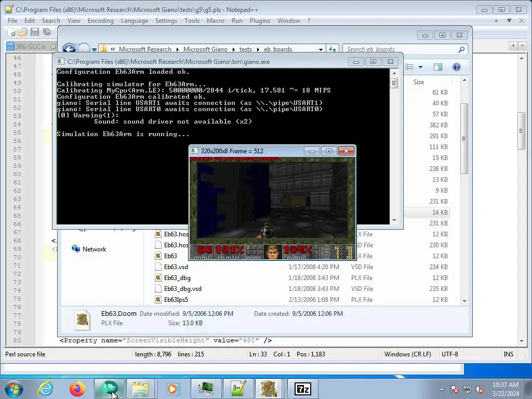Open the Edit menu in Notepad++
This screenshot has width=532, height=399.
pyautogui.click(x=30, y=21)
